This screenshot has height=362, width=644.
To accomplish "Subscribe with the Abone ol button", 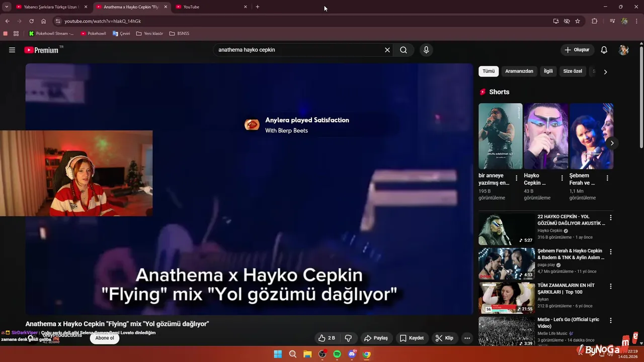I will 105,338.
